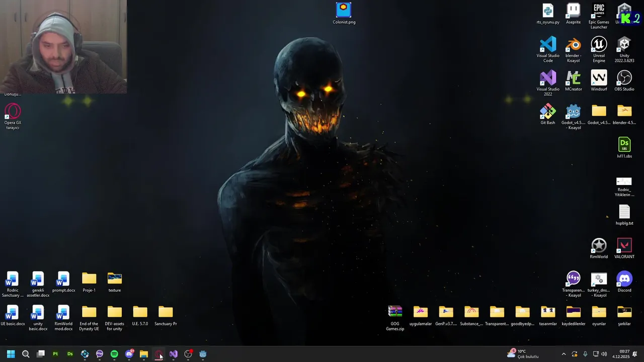Open lvl11.sbs Substance Designer file

tap(624, 148)
